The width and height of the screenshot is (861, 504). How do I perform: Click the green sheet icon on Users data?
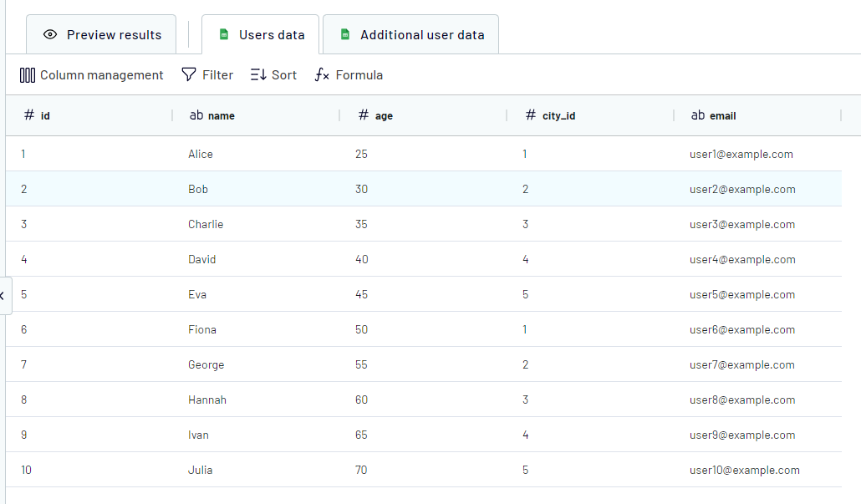point(223,35)
